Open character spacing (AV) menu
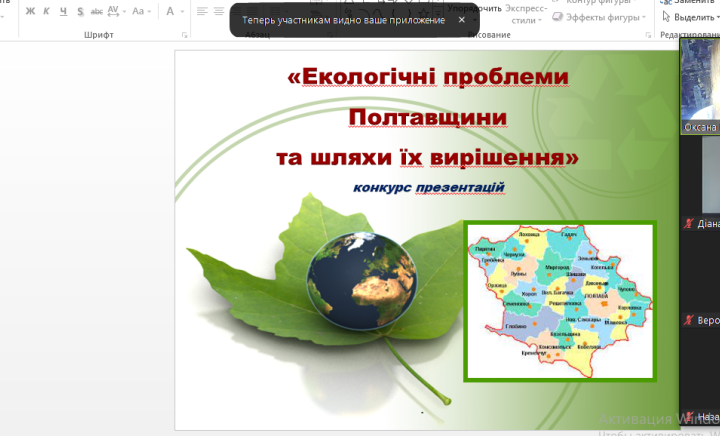The width and height of the screenshot is (720, 436). coord(116,11)
